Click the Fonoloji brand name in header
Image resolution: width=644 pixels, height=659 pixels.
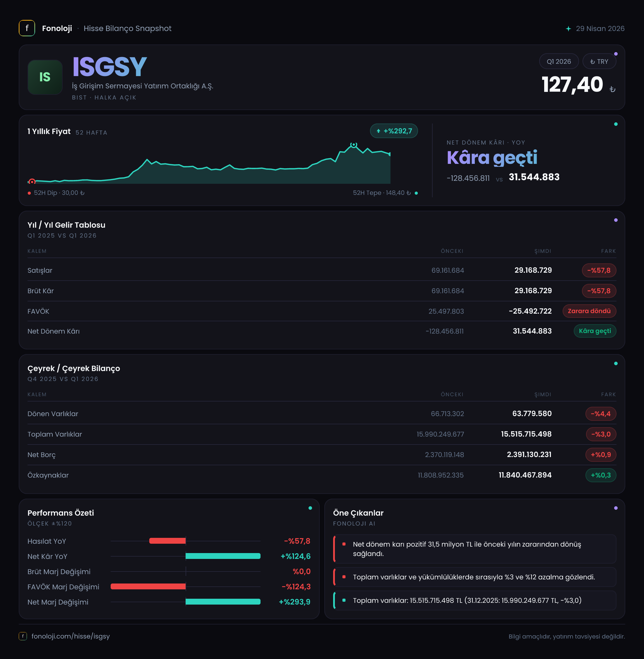(57, 28)
